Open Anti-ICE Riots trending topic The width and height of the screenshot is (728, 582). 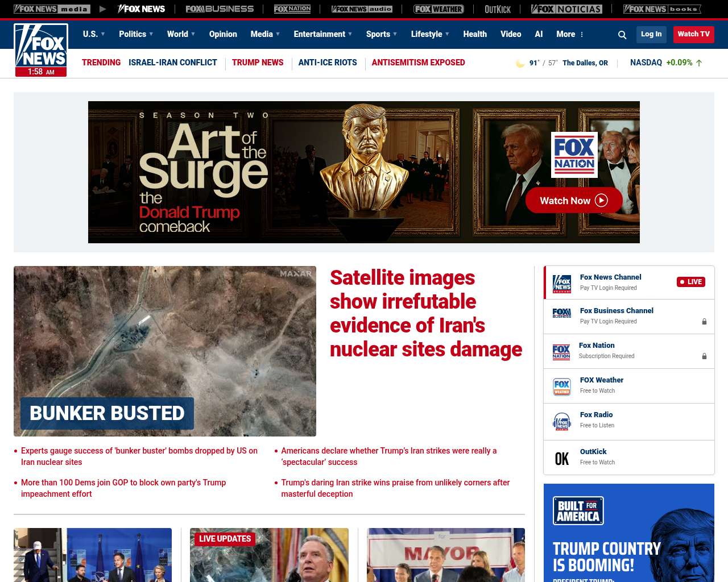(328, 63)
